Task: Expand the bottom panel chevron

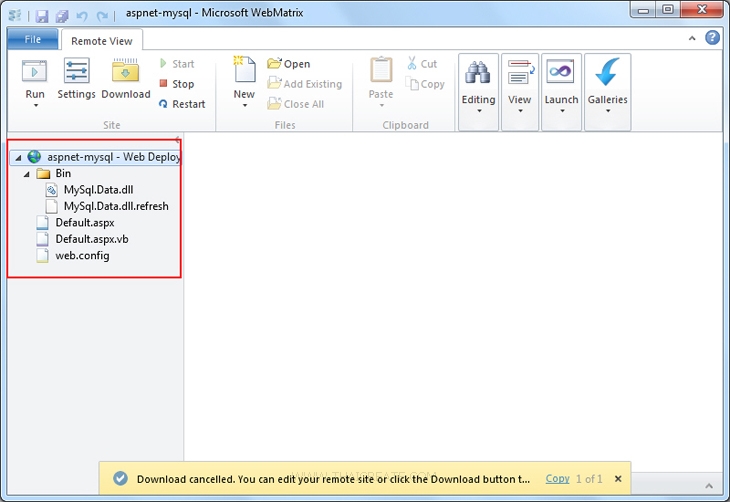Action: click(x=709, y=486)
